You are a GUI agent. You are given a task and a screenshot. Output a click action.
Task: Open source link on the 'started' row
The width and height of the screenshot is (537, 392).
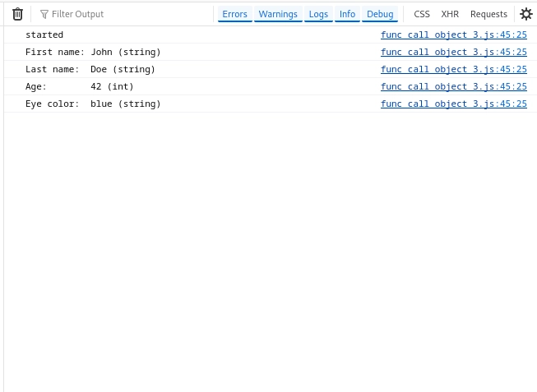[x=454, y=35]
